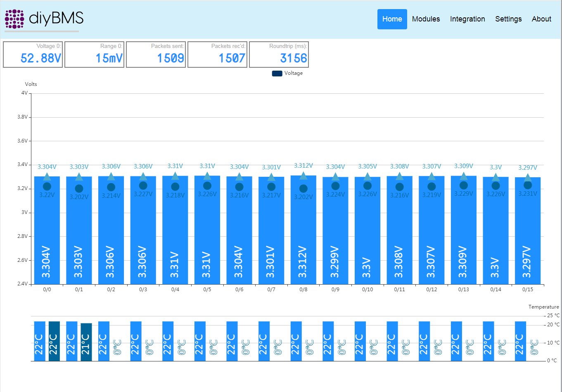Click the diyBMS purple dotted logo
The height and width of the screenshot is (392, 562).
point(14,19)
